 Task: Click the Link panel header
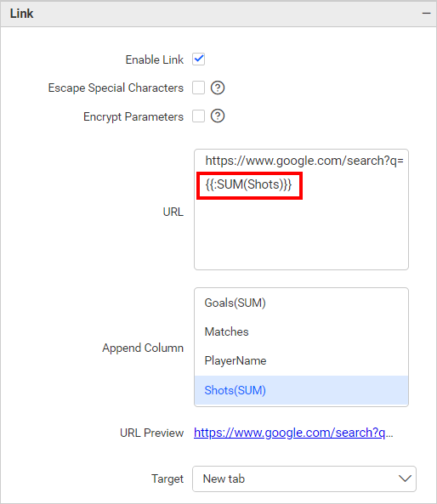point(218,14)
